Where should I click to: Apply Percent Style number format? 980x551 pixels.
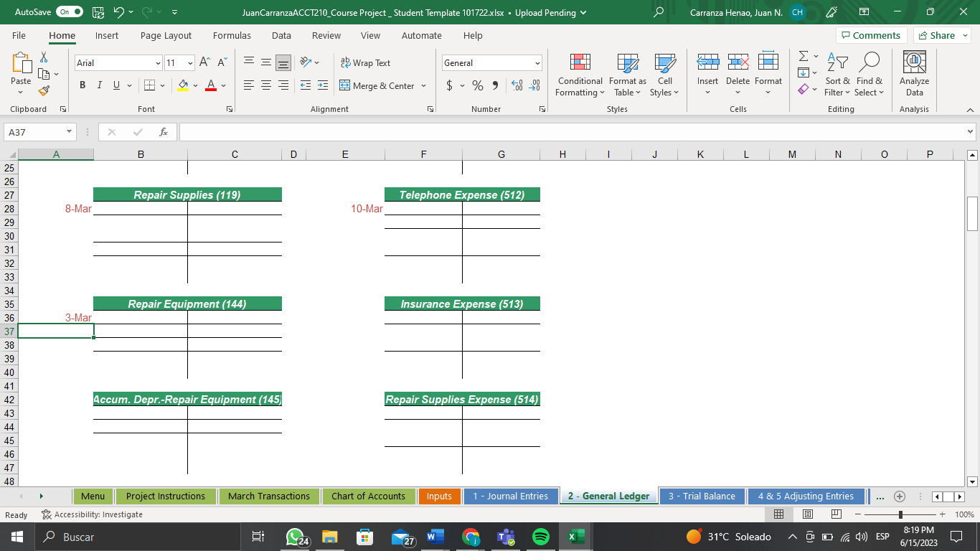click(x=476, y=85)
